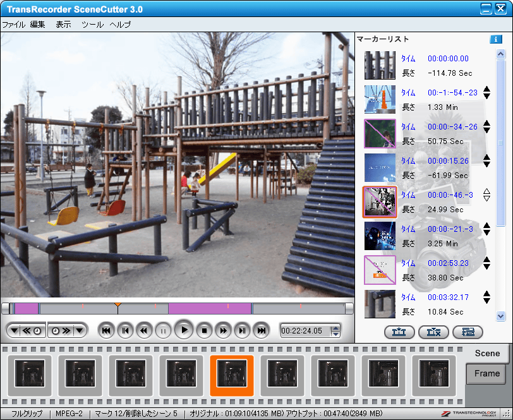Delete marker using the marker-remove button
Image resolution: width=513 pixels, height=420 pixels.
pyautogui.click(x=433, y=332)
